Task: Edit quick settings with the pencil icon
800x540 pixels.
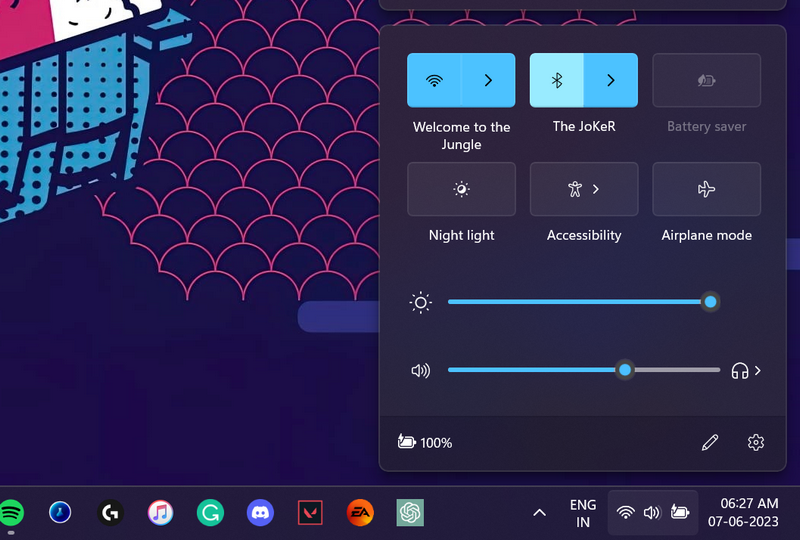Action: (x=710, y=443)
